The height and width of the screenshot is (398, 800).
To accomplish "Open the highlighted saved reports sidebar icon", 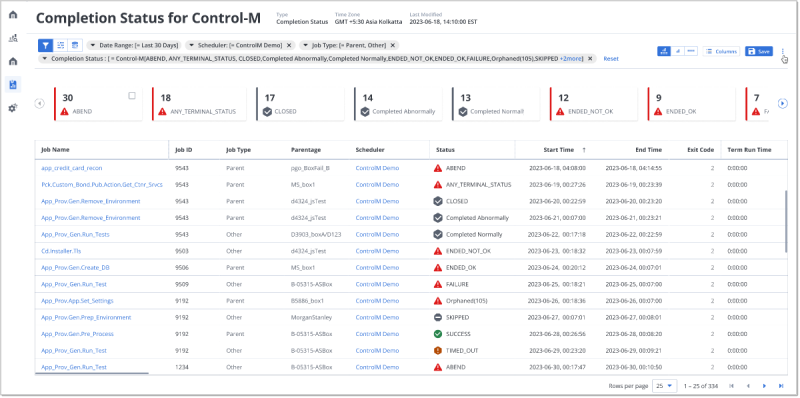I will [x=13, y=85].
